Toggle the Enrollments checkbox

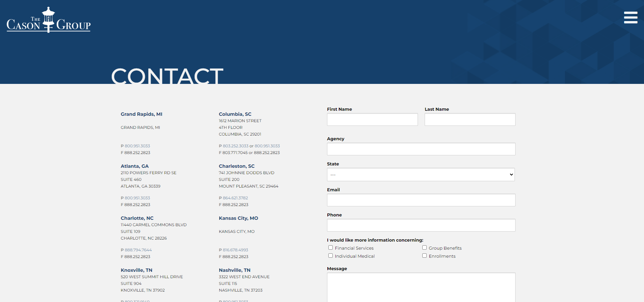point(424,256)
